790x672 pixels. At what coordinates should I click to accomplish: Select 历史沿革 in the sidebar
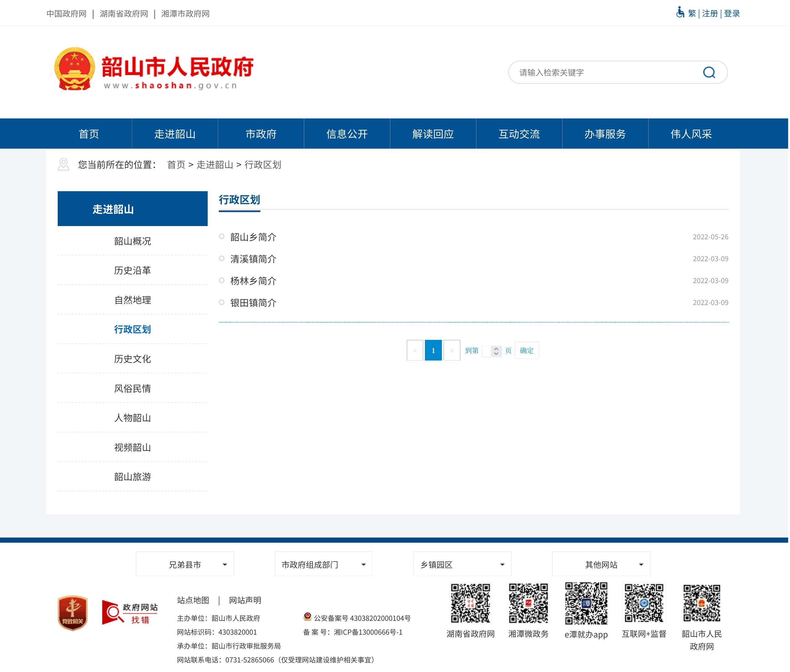pyautogui.click(x=132, y=270)
